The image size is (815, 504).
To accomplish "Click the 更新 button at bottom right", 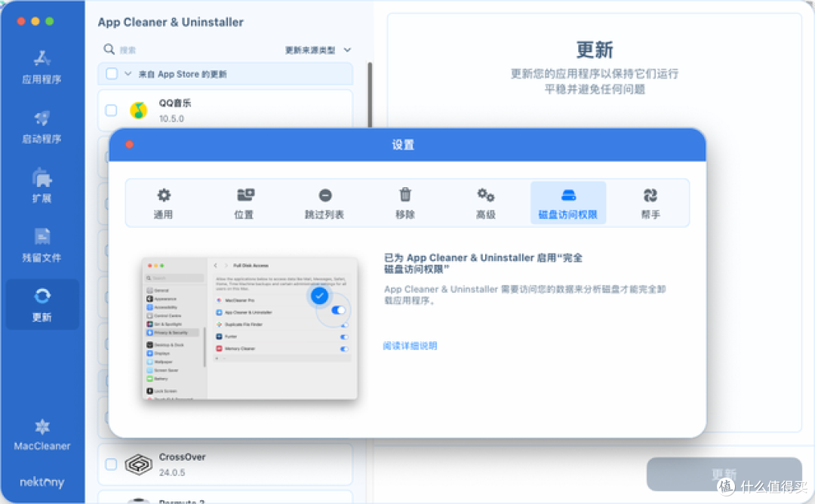I will tap(724, 474).
